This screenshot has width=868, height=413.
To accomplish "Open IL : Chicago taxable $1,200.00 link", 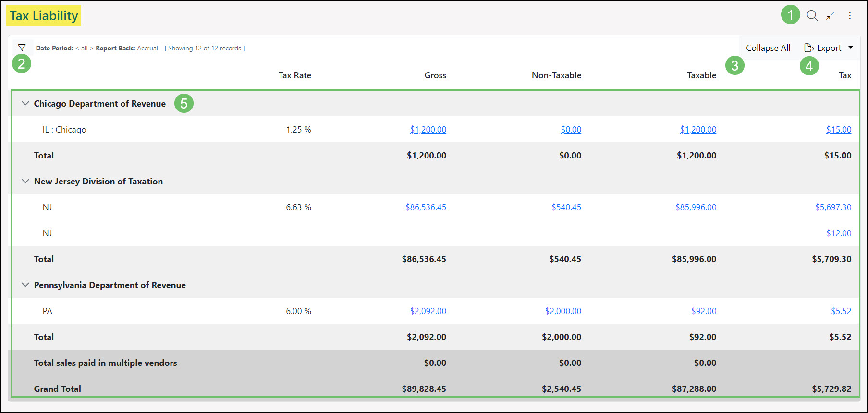I will click(x=698, y=129).
